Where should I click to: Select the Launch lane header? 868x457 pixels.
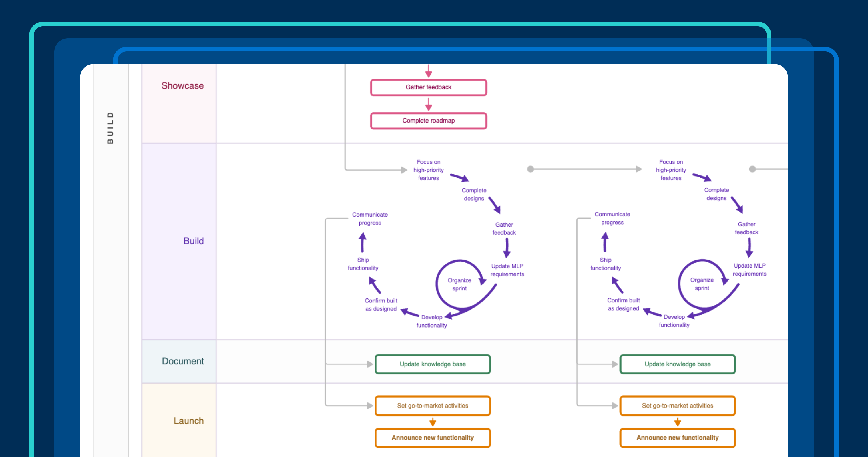pos(189,421)
